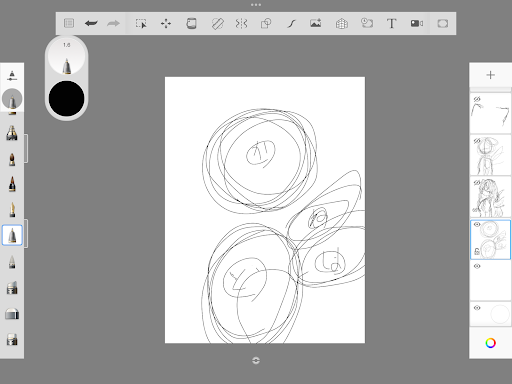
Task: Add a new layer with plus button
Action: pos(490,75)
